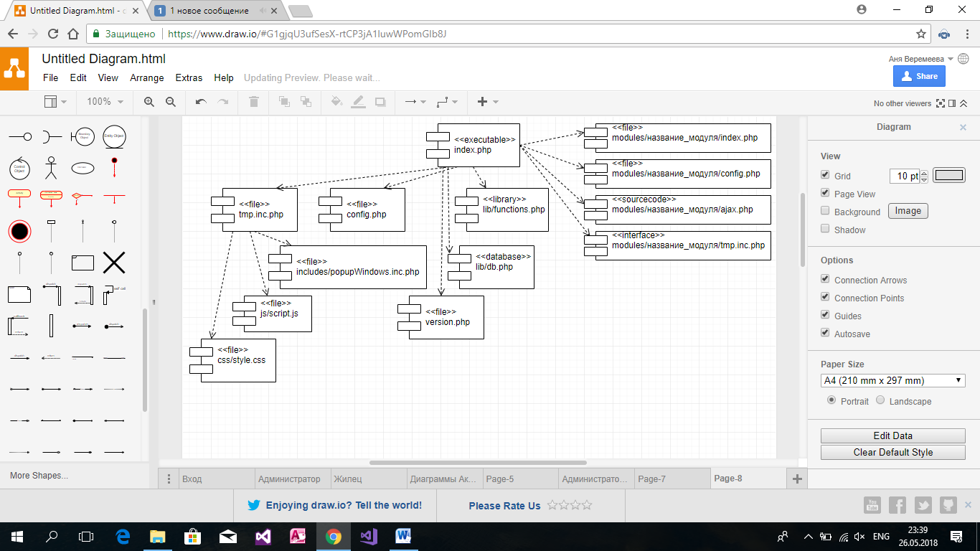Open the A4 paper size dropdown
980x551 pixels.
coord(893,380)
